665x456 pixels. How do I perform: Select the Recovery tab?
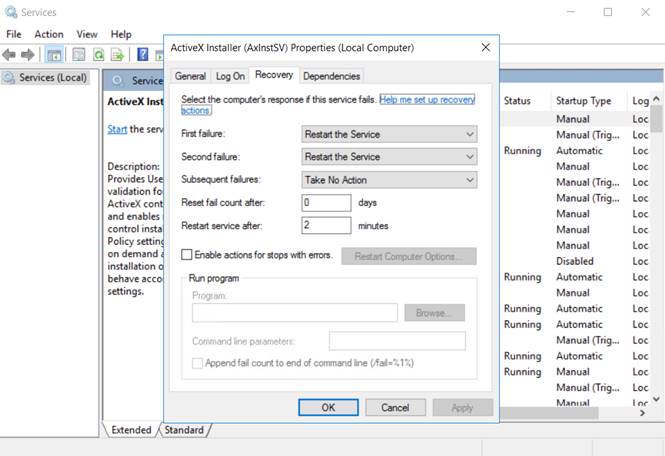(x=274, y=75)
